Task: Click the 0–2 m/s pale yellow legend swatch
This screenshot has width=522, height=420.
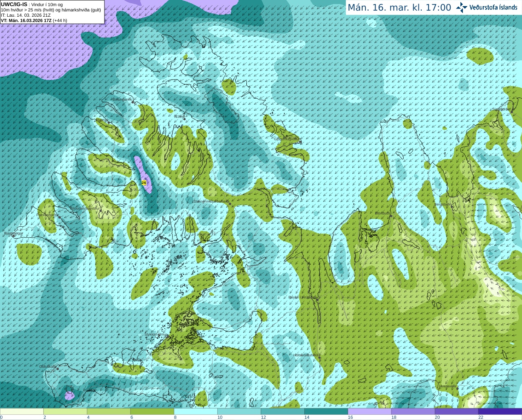Action: [22, 411]
